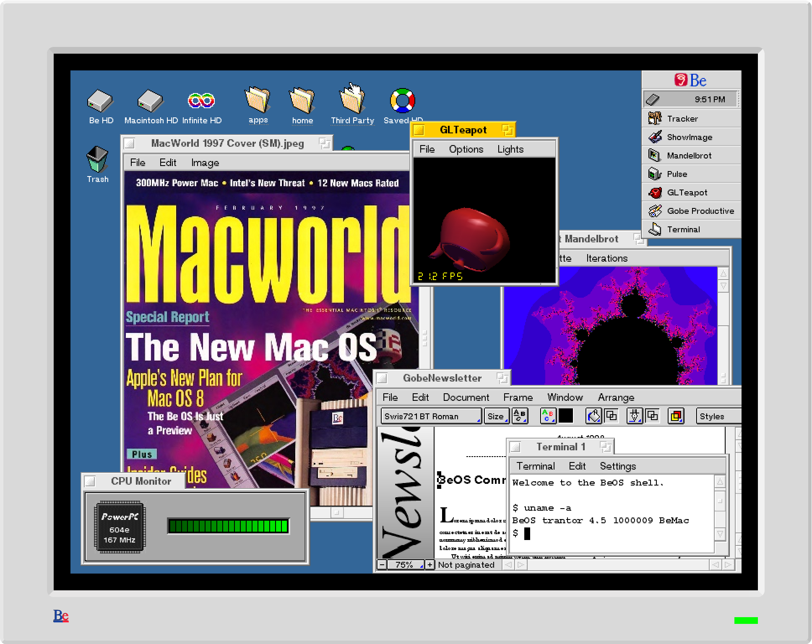
Task: Click the text style ABC icon in Gobe
Action: pyautogui.click(x=520, y=416)
